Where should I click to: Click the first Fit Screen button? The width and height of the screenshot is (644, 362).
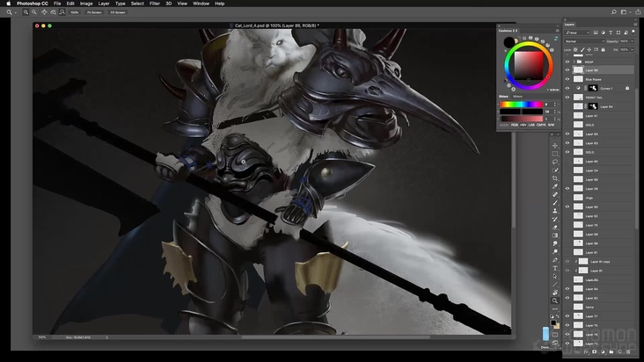93,12
